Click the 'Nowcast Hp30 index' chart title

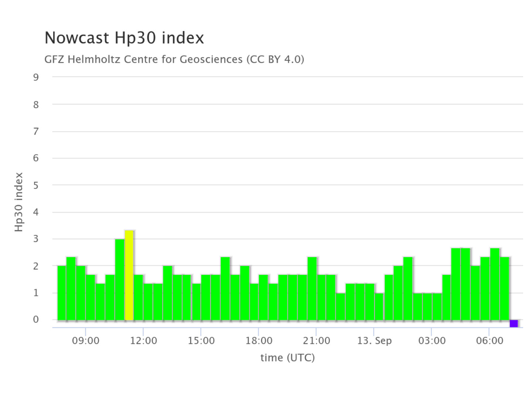pyautogui.click(x=124, y=38)
